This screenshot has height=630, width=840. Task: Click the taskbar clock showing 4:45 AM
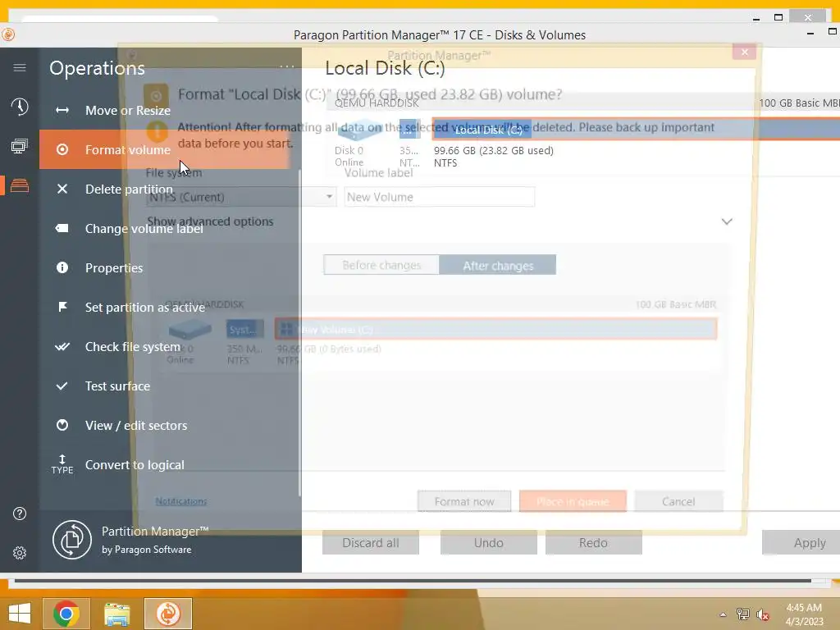pyautogui.click(x=804, y=614)
